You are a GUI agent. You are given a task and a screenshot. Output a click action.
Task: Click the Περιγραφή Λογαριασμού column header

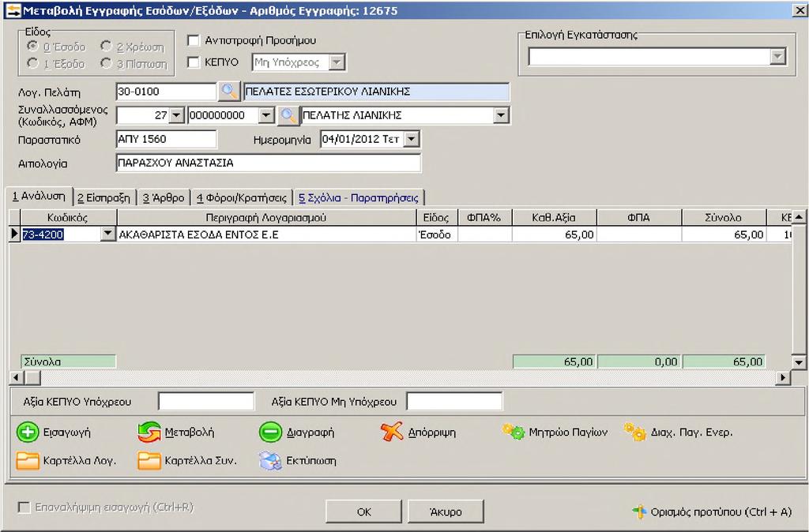point(266,218)
